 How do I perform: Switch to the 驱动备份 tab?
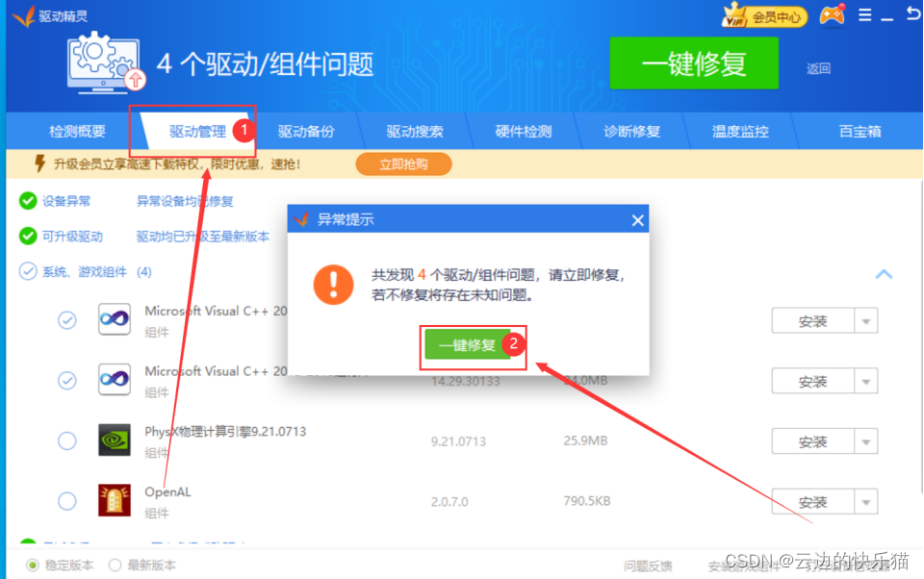[x=306, y=132]
